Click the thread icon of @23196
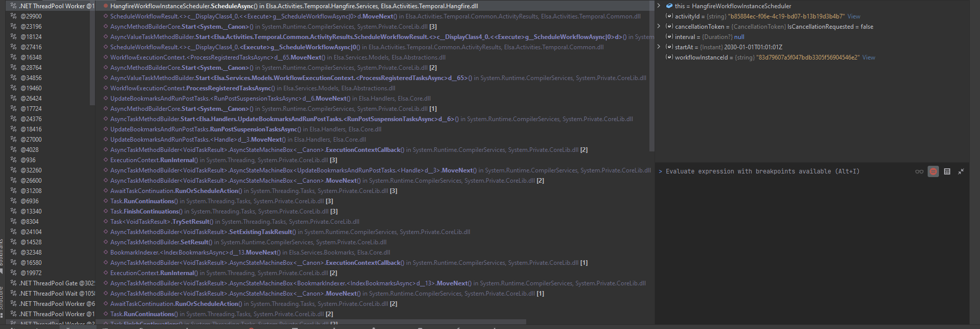Image resolution: width=980 pixels, height=329 pixels. tap(13, 26)
